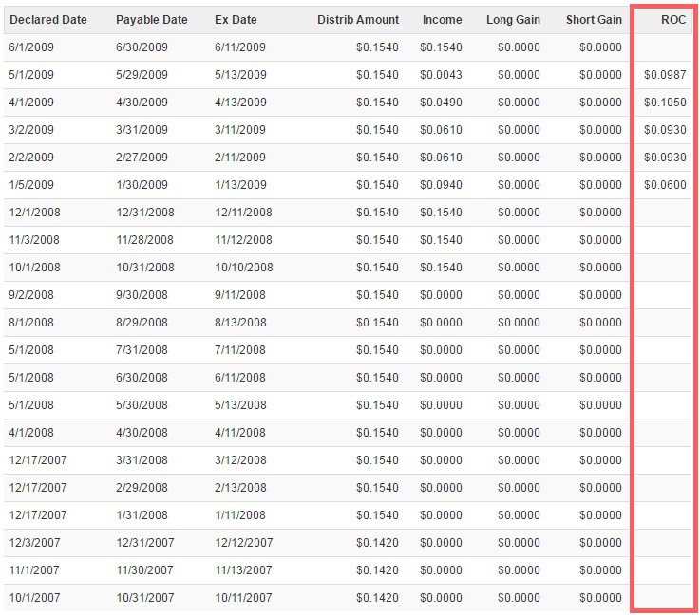The image size is (700, 615).
Task: Select the Income column header
Action: tap(442, 20)
